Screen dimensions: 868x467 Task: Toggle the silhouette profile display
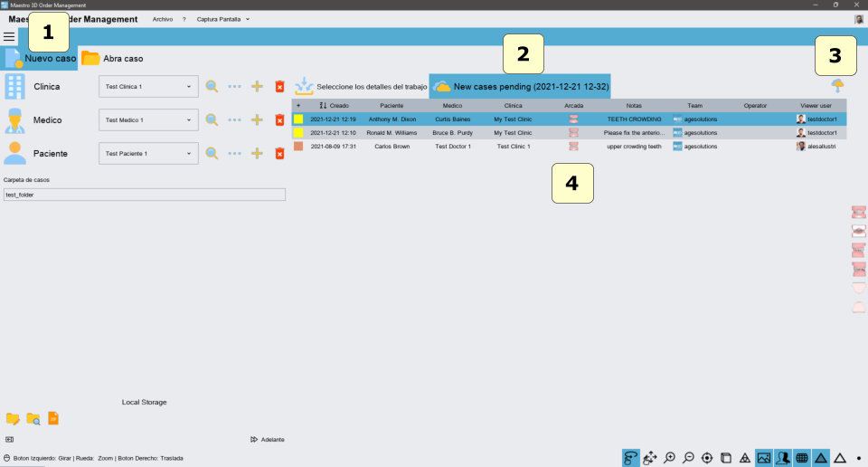783,458
